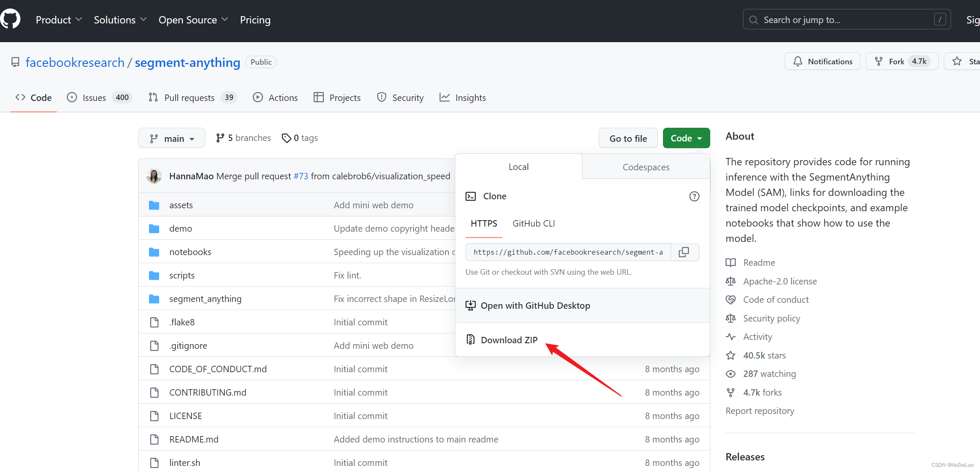Viewport: 980px width, 471px height.
Task: View the 0 tags link
Action: [x=300, y=138]
